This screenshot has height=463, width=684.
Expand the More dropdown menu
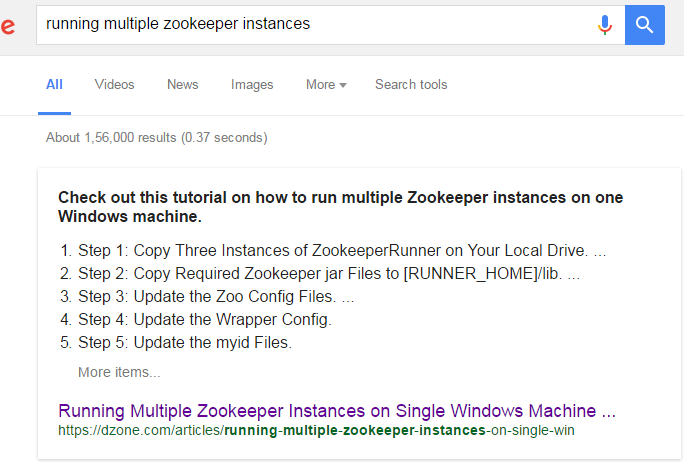coord(326,84)
